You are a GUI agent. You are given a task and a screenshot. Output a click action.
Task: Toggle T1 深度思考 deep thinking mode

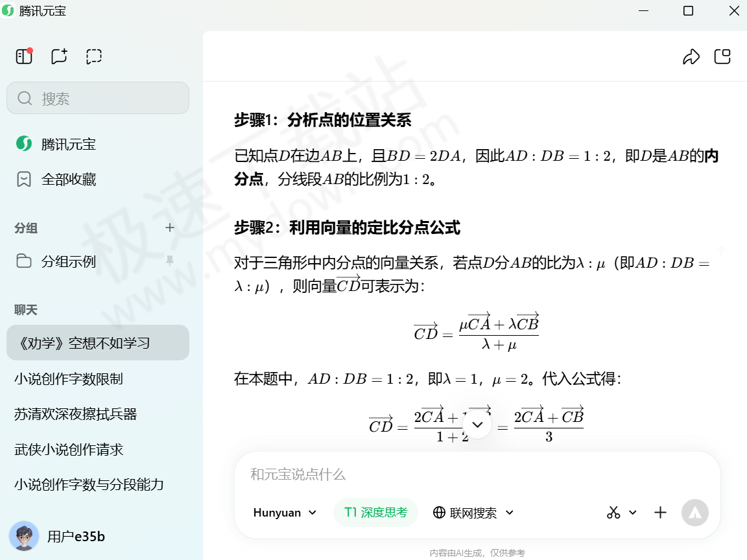[375, 512]
